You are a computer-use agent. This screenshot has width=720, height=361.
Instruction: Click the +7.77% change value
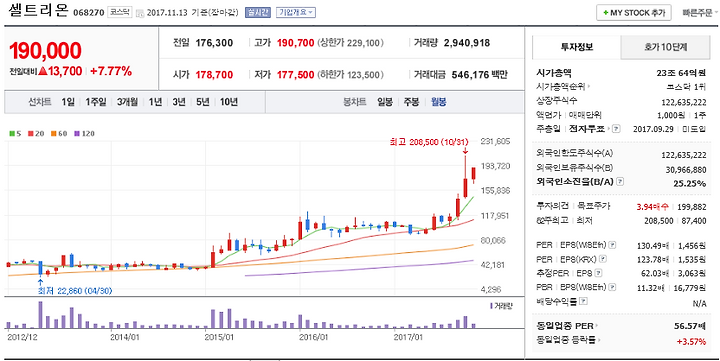(111, 71)
